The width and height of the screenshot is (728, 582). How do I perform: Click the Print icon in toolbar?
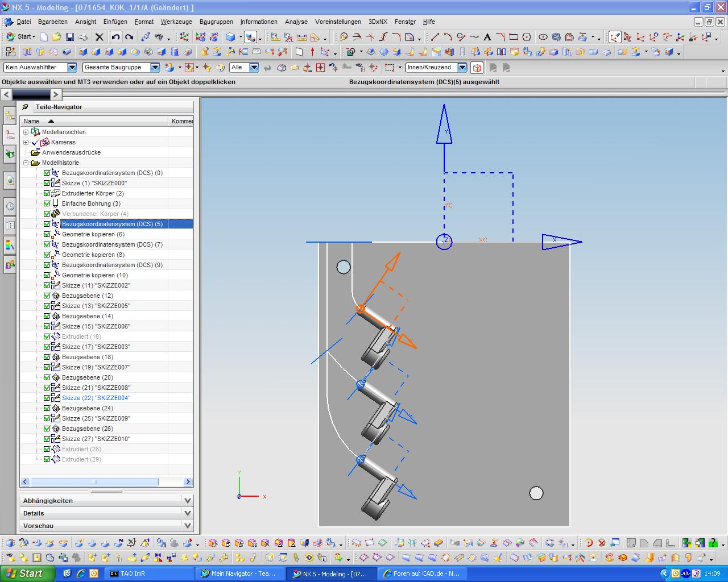click(84, 37)
